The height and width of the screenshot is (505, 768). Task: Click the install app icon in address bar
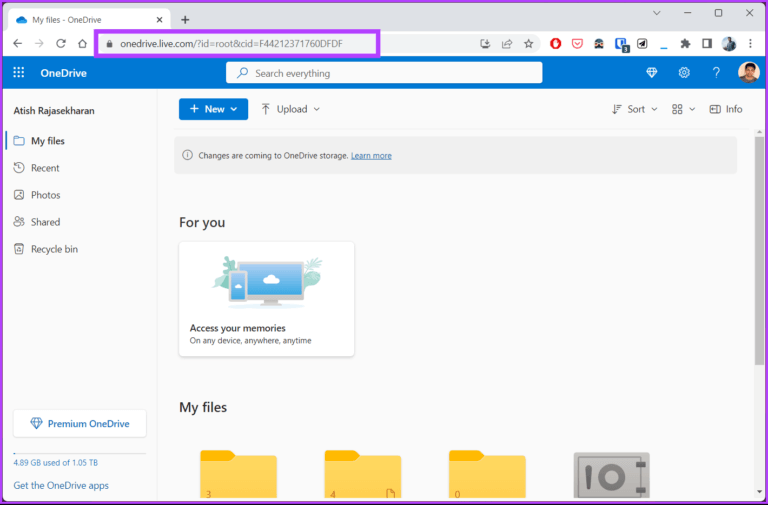(485, 44)
